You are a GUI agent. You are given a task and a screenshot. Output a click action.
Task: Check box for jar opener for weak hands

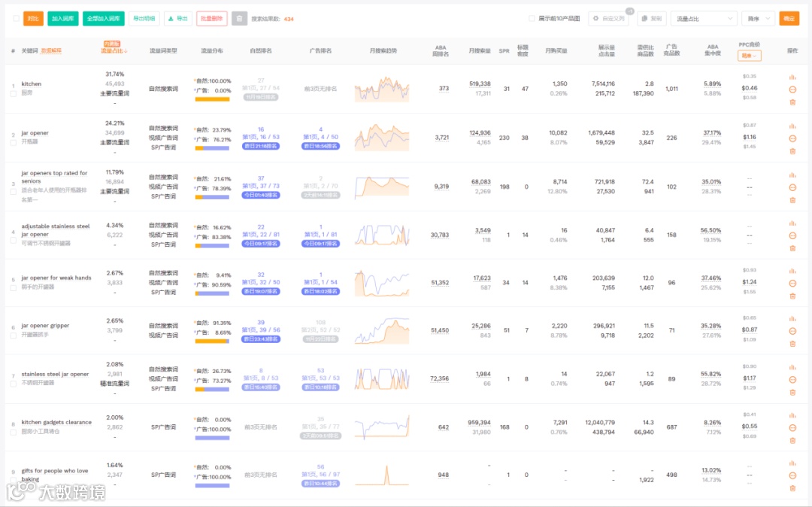(14, 287)
